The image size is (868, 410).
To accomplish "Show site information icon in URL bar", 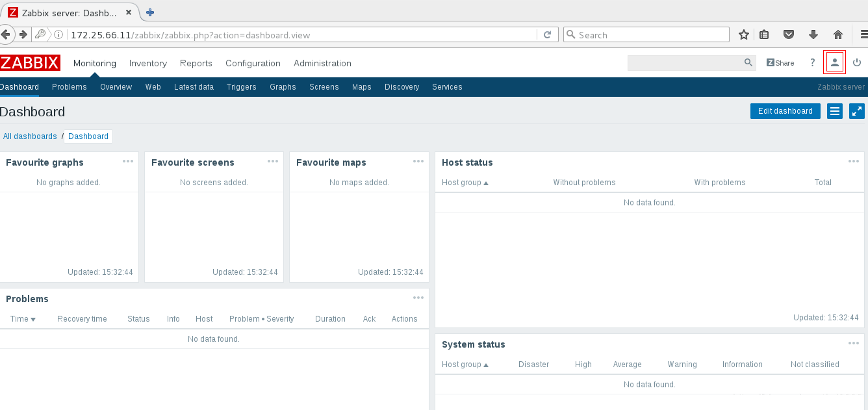I will (58, 34).
